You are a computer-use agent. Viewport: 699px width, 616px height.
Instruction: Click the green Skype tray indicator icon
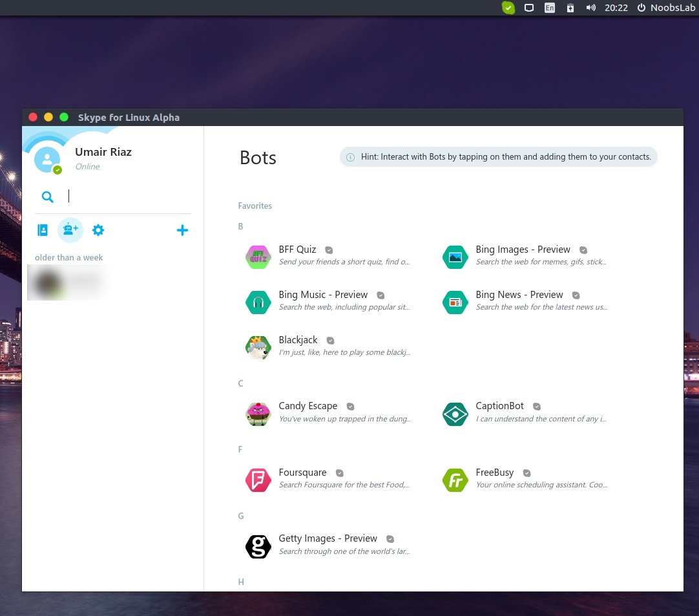(508, 8)
